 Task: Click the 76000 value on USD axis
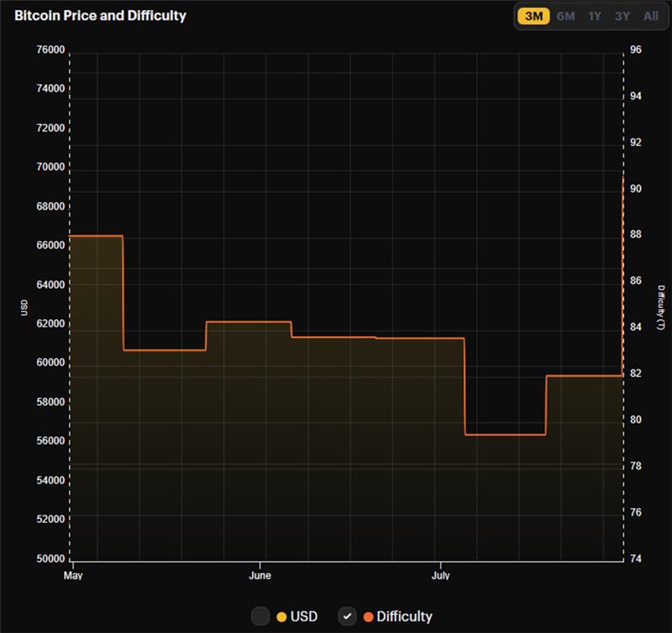(50, 50)
